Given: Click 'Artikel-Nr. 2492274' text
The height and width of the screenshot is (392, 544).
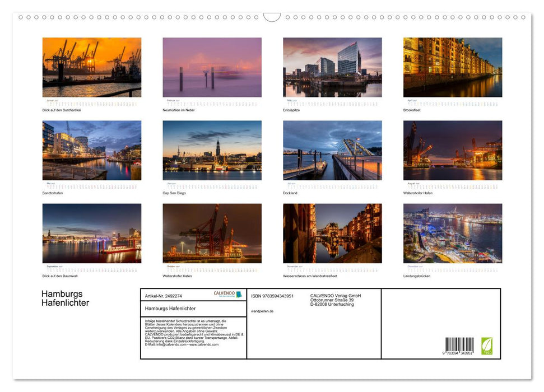Looking at the screenshot, I should click(x=164, y=296).
